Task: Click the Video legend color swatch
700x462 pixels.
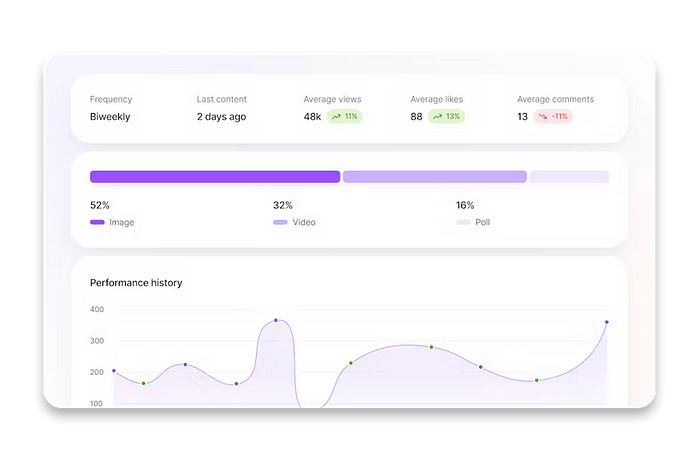Action: tap(280, 222)
